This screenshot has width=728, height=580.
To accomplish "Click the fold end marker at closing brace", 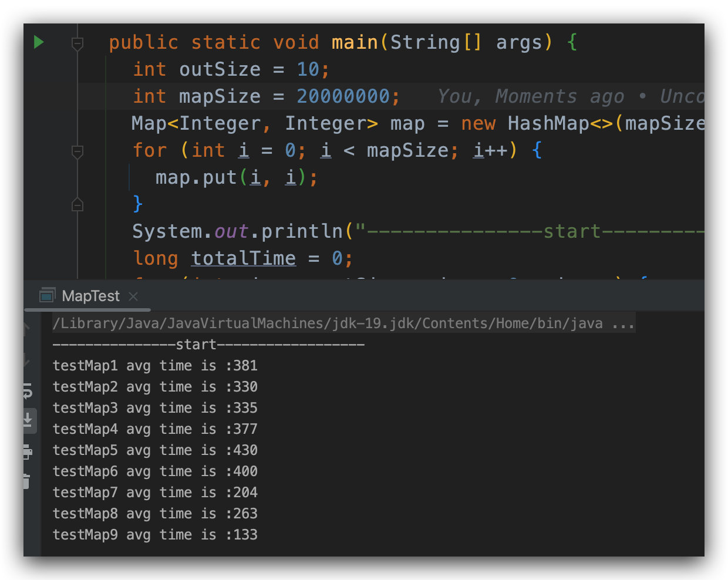I will (x=77, y=204).
